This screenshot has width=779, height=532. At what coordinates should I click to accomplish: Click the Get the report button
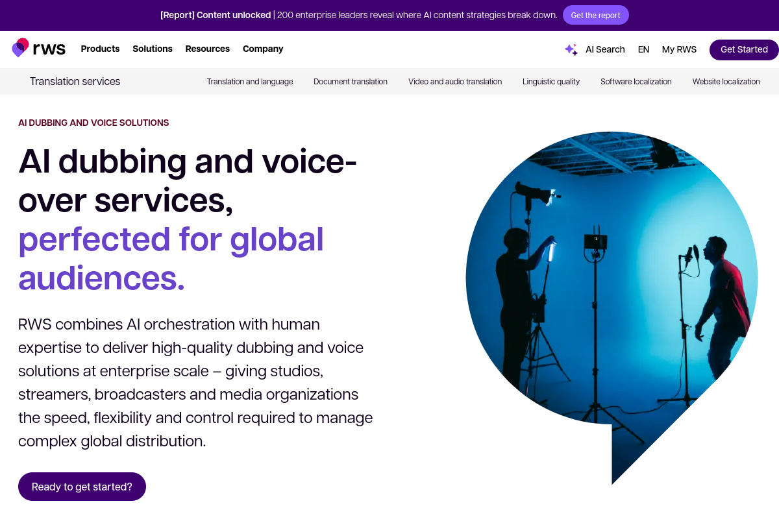(x=595, y=15)
